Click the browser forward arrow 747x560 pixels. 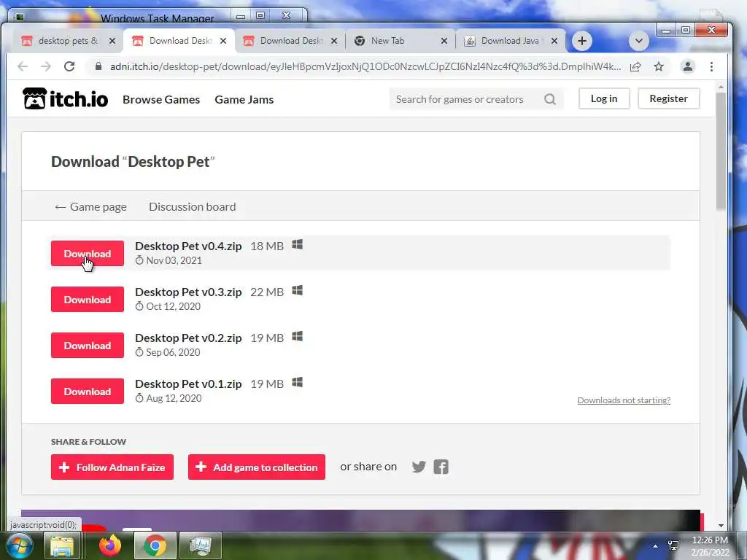[x=46, y=66]
